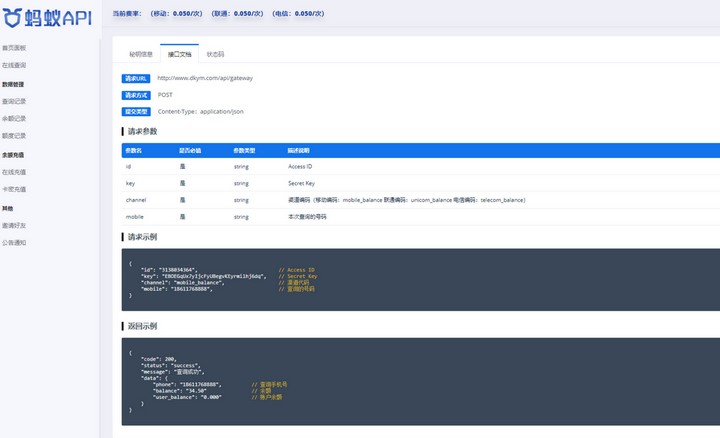Click the 本次查询的号码 description cell

[x=307, y=217]
